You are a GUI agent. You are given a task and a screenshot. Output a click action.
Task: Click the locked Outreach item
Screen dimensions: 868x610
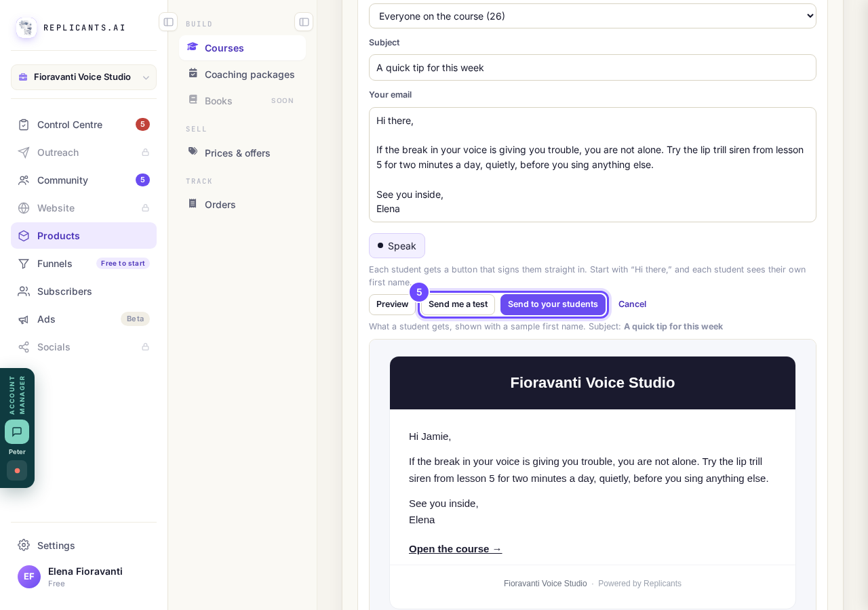coord(83,152)
